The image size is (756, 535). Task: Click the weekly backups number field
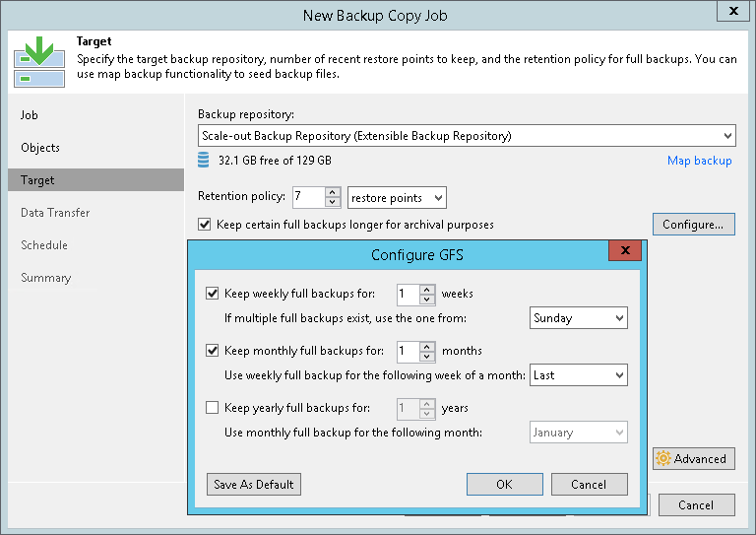click(x=408, y=294)
